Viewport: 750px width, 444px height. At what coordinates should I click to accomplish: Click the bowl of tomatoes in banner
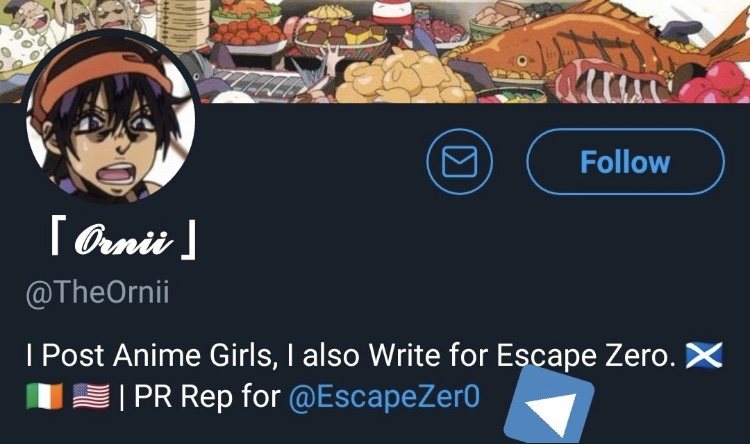pos(248,31)
